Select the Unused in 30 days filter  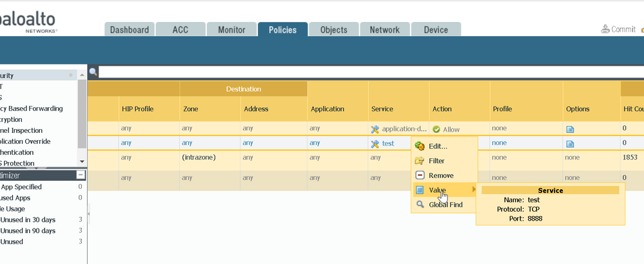point(28,220)
